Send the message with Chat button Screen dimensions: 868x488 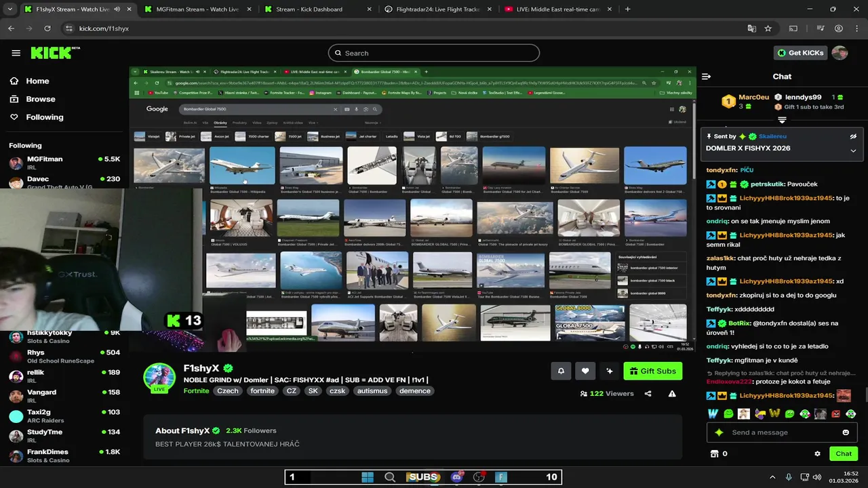844,453
